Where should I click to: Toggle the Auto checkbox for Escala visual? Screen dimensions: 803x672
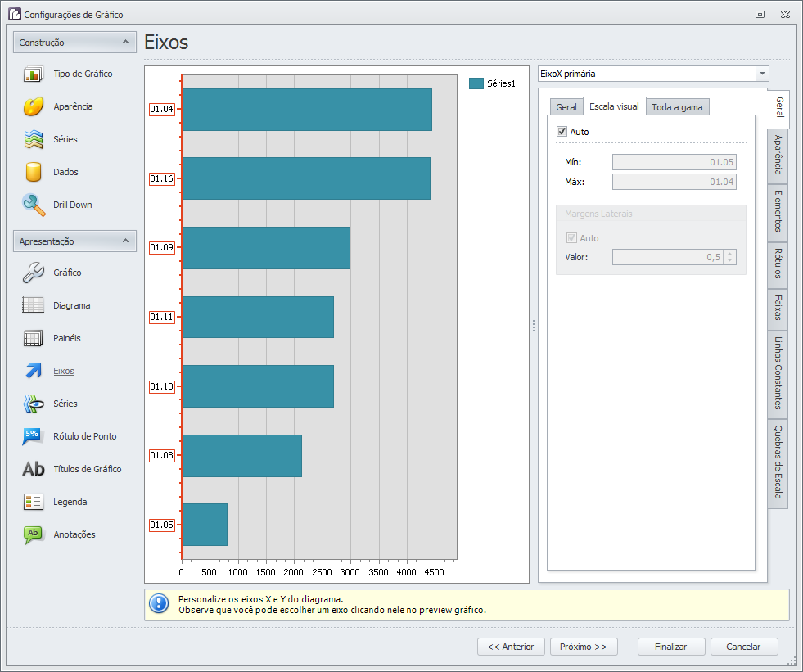click(x=562, y=132)
